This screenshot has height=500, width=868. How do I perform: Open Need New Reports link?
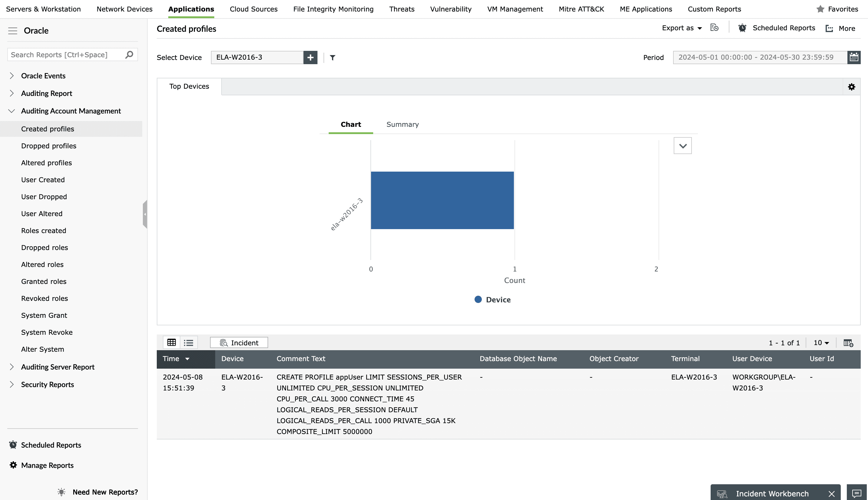tap(105, 492)
